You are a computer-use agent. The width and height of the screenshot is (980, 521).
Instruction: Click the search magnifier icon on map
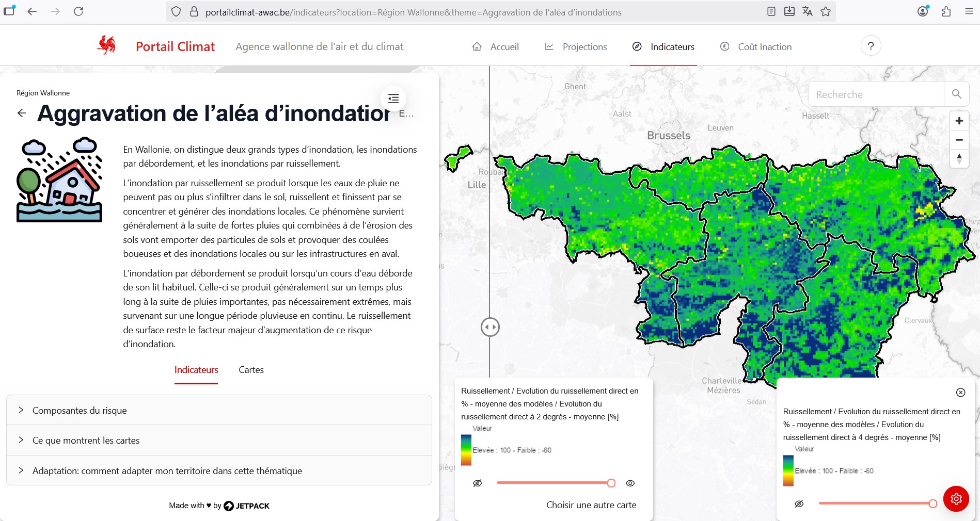coord(956,94)
